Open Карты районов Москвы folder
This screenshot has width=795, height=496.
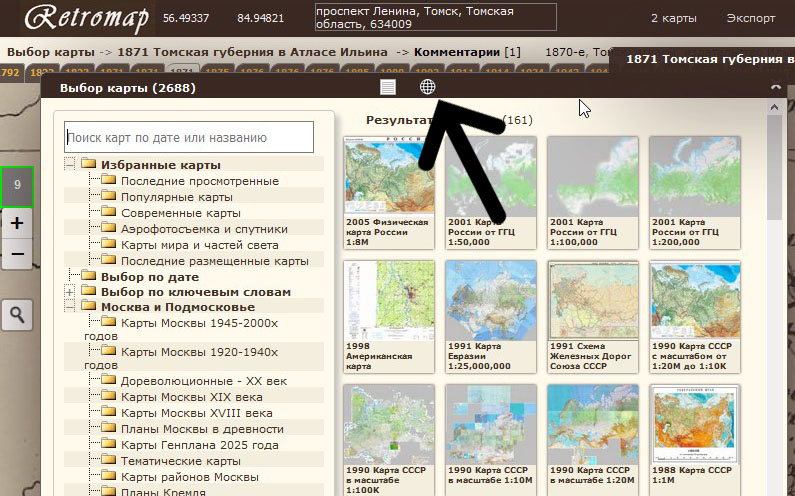(190, 477)
